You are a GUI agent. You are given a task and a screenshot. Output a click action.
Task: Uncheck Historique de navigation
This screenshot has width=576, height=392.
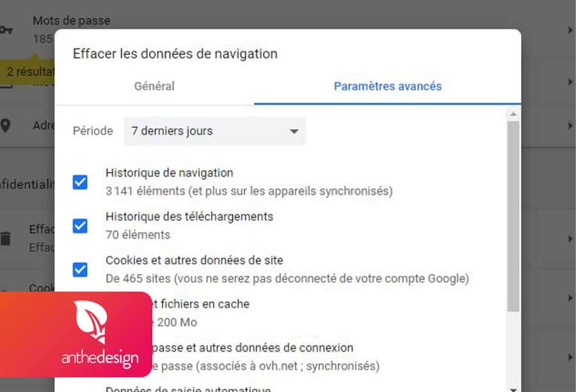[80, 182]
